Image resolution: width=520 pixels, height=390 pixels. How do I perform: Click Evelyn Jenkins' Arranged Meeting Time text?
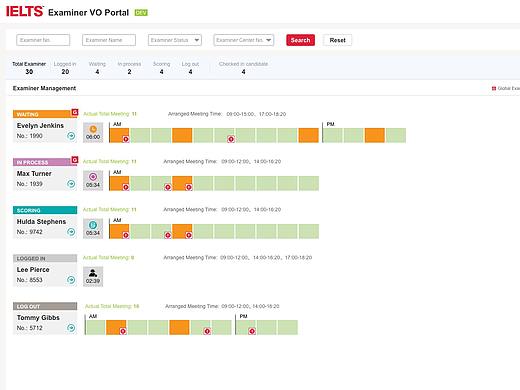pos(227,114)
